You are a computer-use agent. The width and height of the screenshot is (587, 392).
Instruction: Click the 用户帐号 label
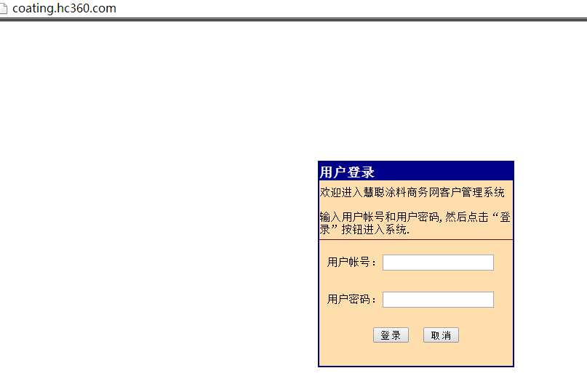[x=351, y=262]
